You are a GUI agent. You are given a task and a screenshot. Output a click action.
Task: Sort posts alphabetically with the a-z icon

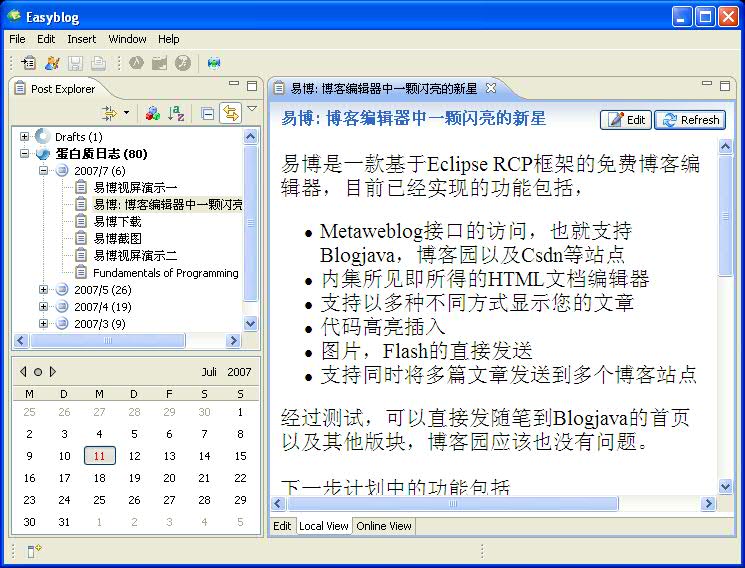176,113
